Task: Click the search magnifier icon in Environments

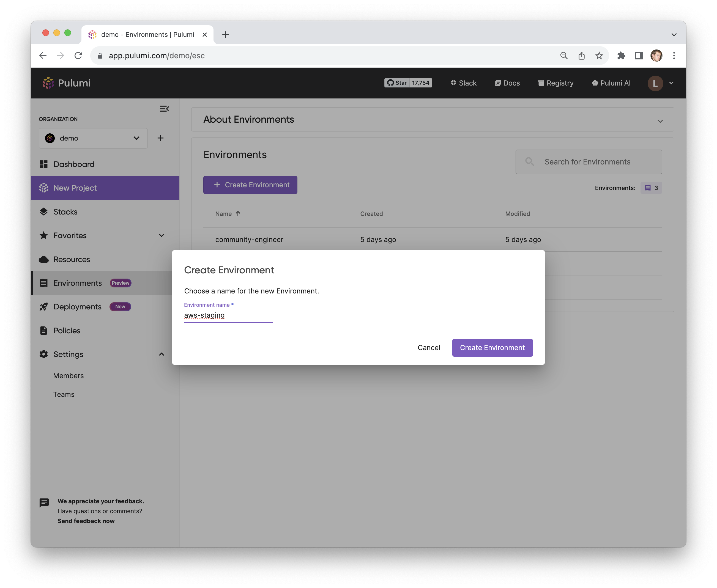Action: coord(530,162)
